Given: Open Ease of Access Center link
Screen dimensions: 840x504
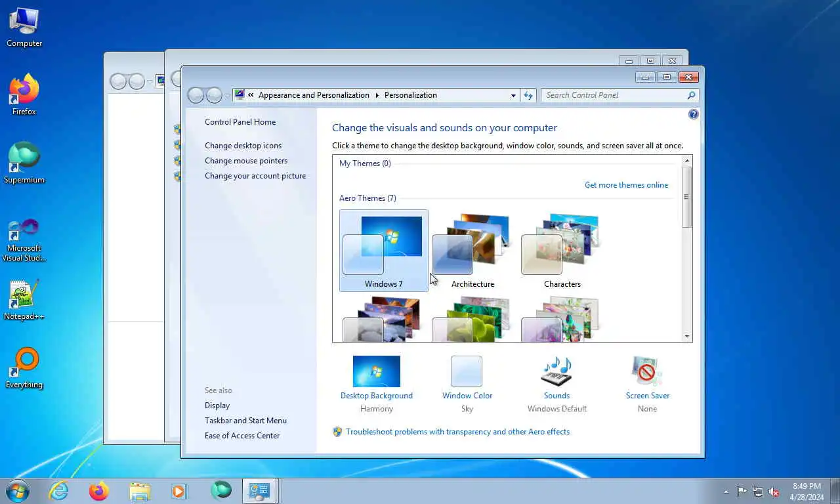Looking at the screenshot, I should [242, 436].
